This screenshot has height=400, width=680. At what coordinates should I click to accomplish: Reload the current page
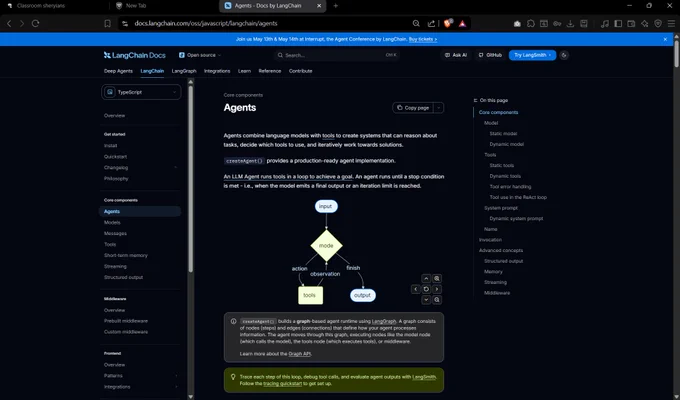pos(36,23)
